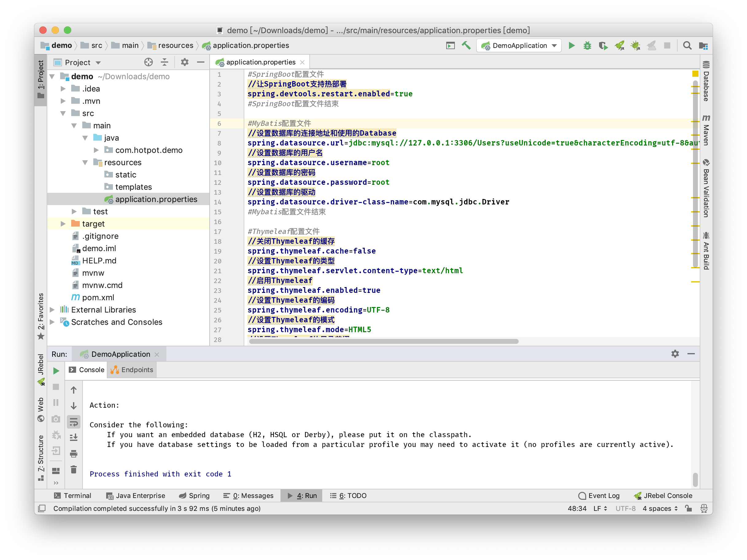Click the editor horizontal scrollbar
747x560 pixels.
tap(384, 341)
